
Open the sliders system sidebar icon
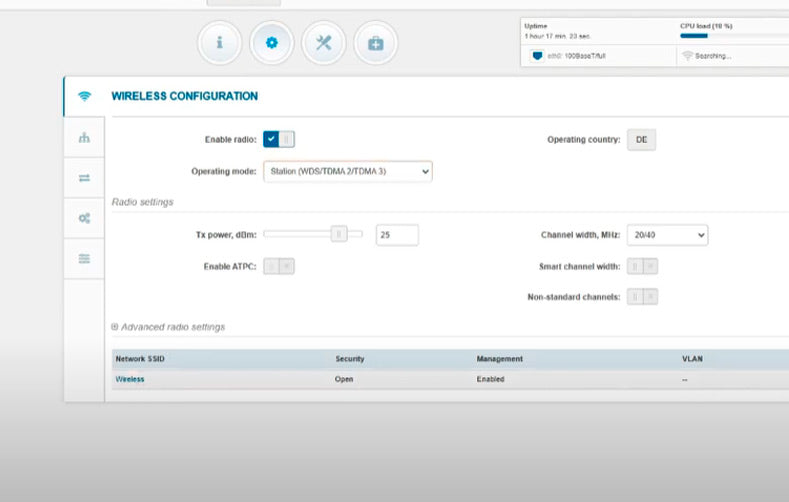pyautogui.click(x=84, y=258)
